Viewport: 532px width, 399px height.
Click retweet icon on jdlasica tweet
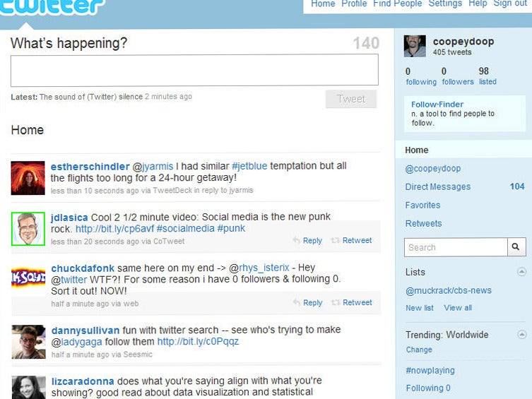coord(336,240)
